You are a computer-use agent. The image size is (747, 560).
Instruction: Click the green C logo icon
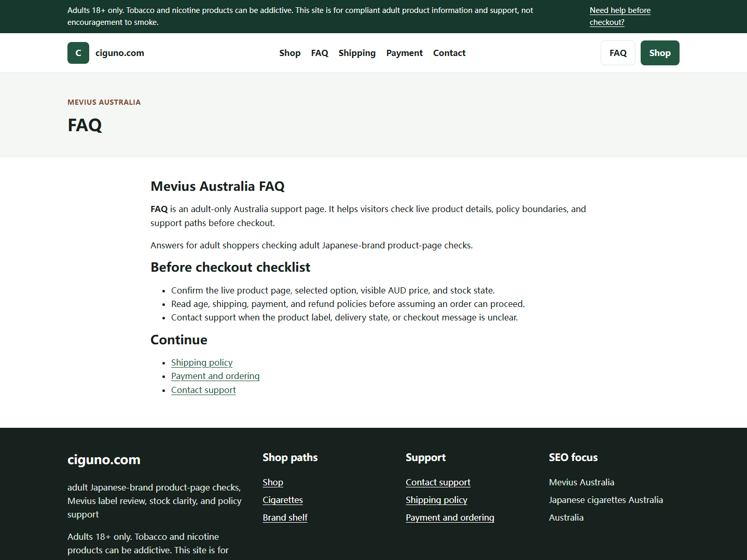[x=78, y=53]
